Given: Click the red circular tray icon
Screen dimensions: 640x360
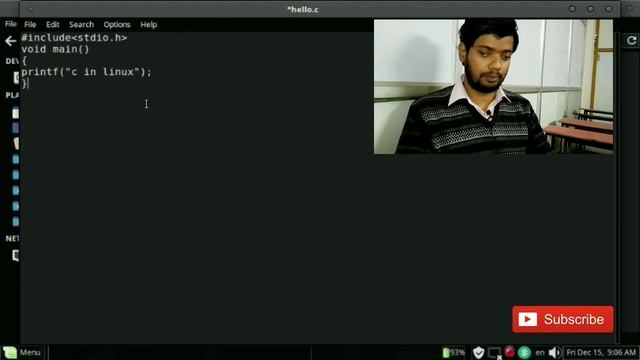Looking at the screenshot, I should 509,352.
